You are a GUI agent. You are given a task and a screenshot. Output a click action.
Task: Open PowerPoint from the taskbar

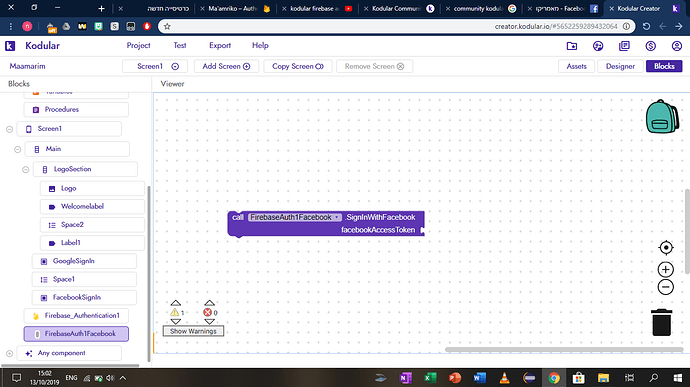tap(455, 378)
